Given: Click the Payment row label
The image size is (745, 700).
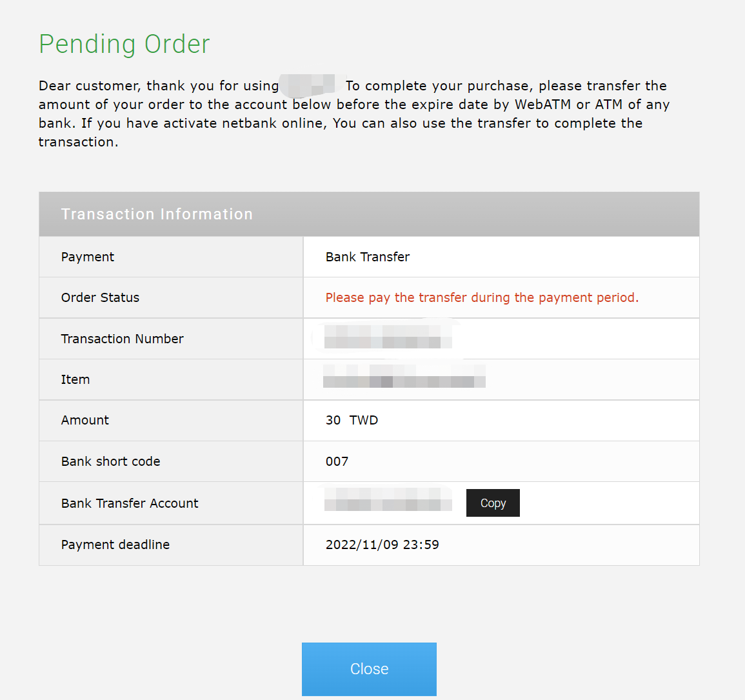Looking at the screenshot, I should pyautogui.click(x=87, y=257).
